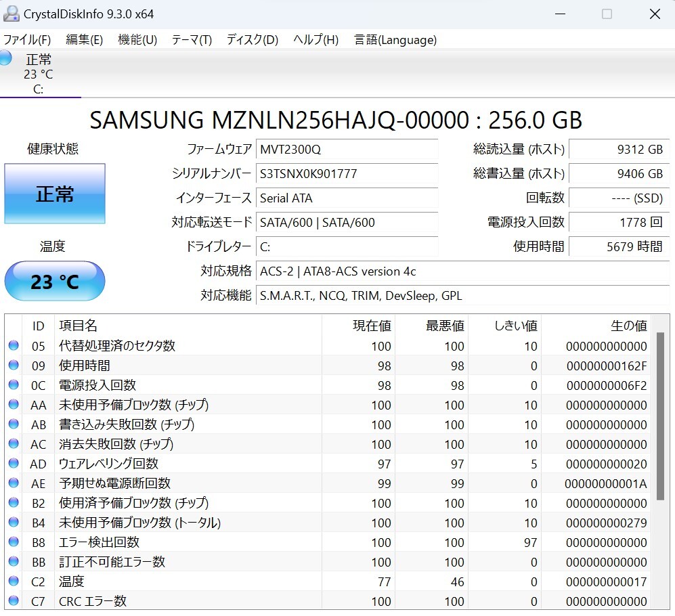Click the 23 °C temperature button
The height and width of the screenshot is (616, 675).
(x=55, y=281)
